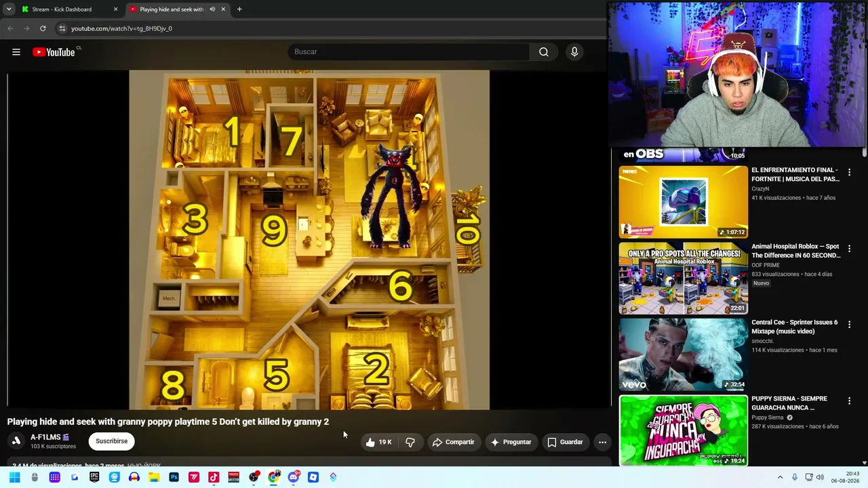
Task: Reload the page with the refresh icon
Action: coord(43,28)
